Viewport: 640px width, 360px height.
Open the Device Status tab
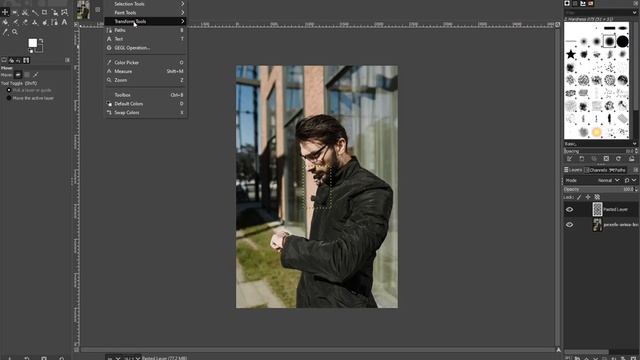point(11,60)
